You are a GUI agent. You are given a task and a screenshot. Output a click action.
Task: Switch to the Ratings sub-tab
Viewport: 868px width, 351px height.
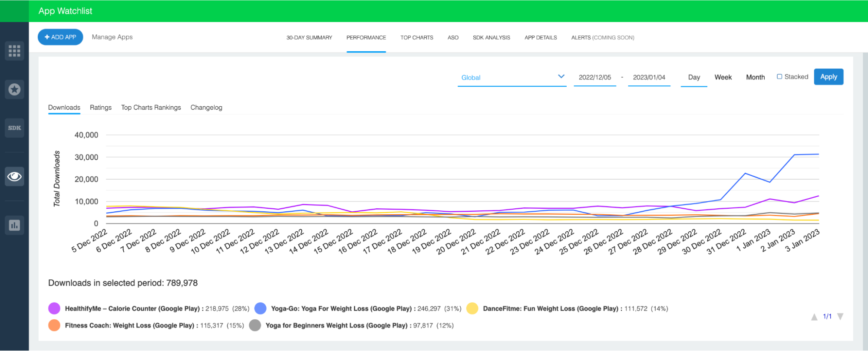tap(101, 108)
